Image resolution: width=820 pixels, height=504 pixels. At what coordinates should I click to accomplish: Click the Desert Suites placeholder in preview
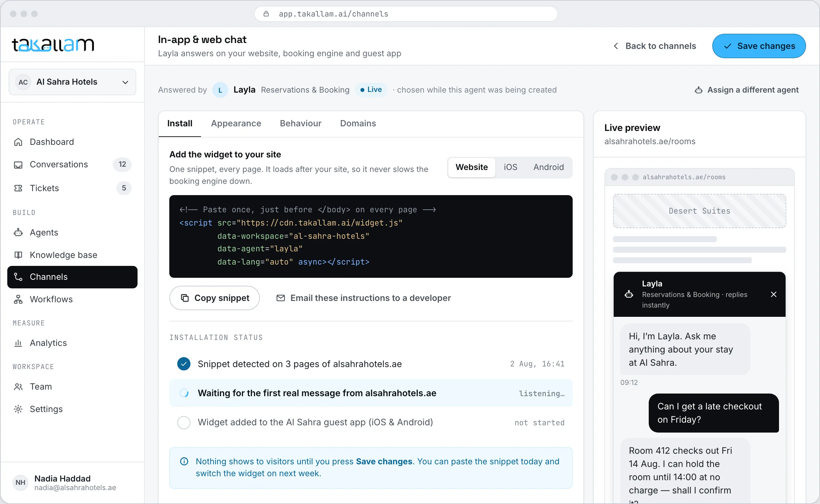tap(699, 211)
